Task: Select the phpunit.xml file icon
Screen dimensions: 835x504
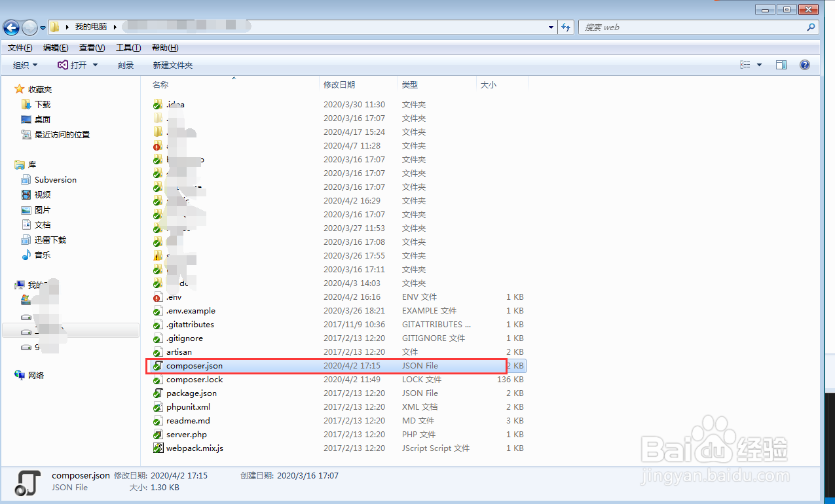Action: (x=157, y=407)
